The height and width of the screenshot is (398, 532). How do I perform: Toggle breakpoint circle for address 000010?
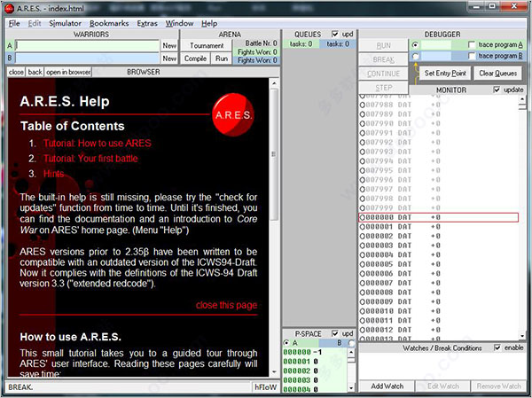362,311
